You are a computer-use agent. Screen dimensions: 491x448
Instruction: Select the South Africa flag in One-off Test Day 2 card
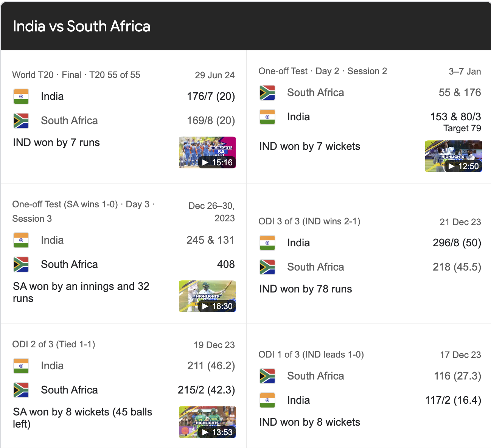pyautogui.click(x=267, y=93)
